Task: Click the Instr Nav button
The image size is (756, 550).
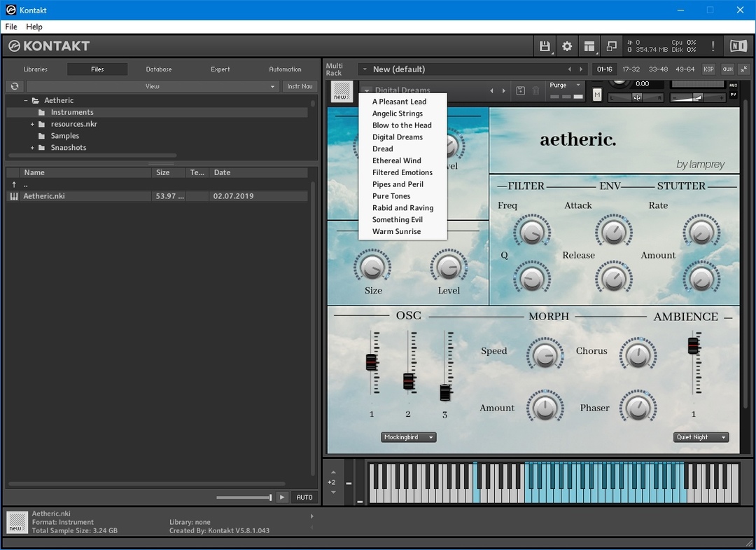Action: pos(300,86)
